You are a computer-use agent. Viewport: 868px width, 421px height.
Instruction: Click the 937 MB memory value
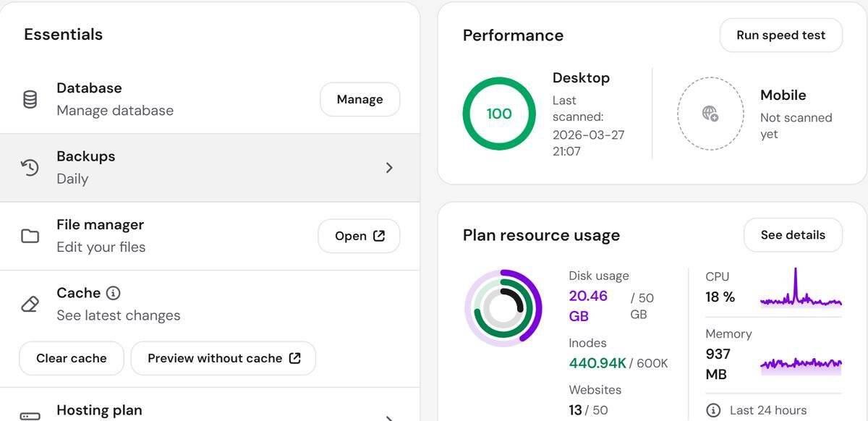[718, 365]
